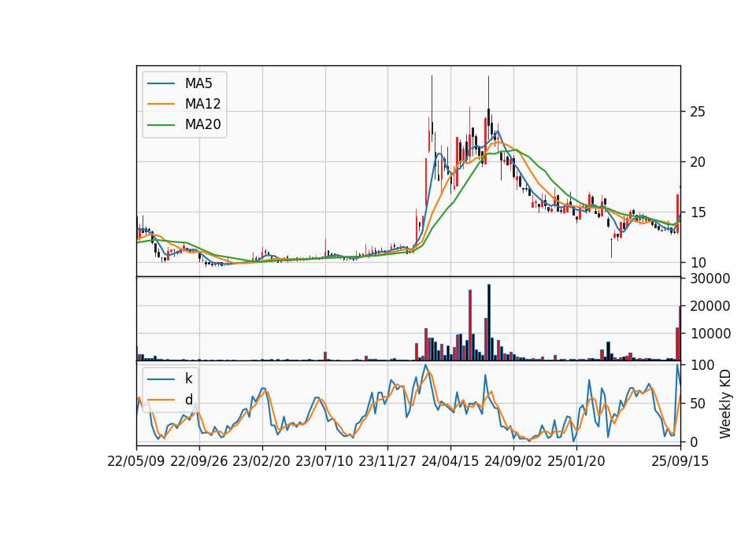Click the KD axis label 50

click(698, 403)
